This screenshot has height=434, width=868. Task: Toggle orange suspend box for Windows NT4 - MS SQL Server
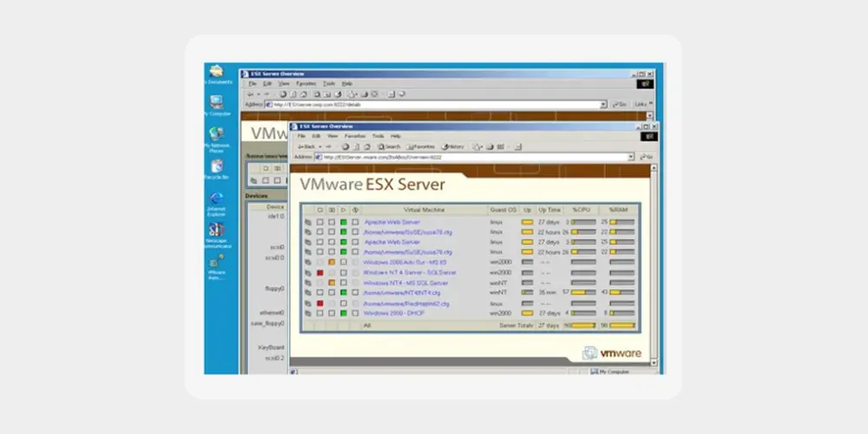332,283
